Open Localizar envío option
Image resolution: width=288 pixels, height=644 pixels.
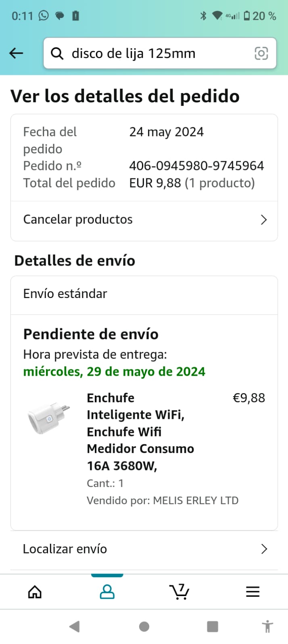click(x=144, y=549)
